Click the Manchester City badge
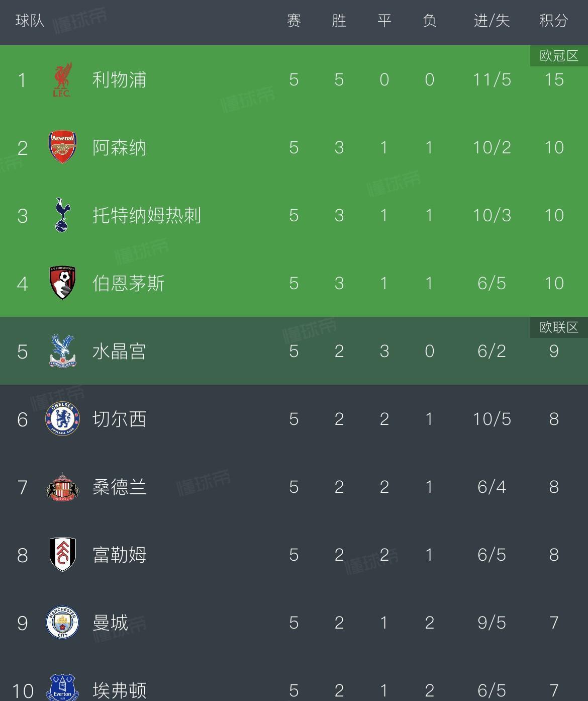 (62, 623)
